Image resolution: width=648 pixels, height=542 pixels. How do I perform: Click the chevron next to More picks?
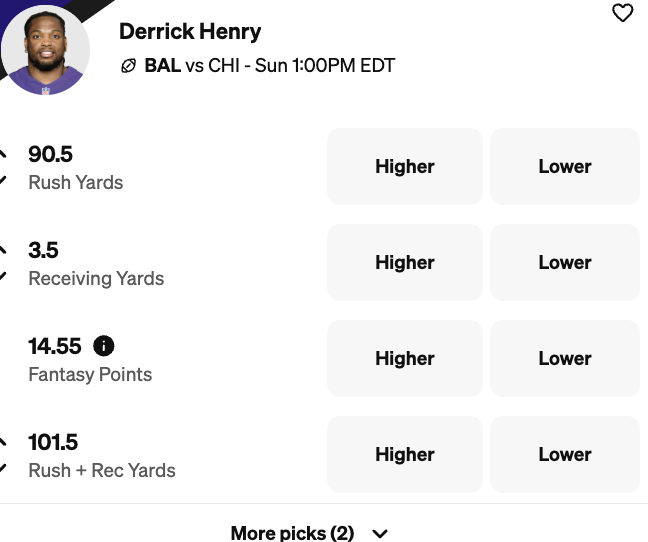pyautogui.click(x=380, y=534)
